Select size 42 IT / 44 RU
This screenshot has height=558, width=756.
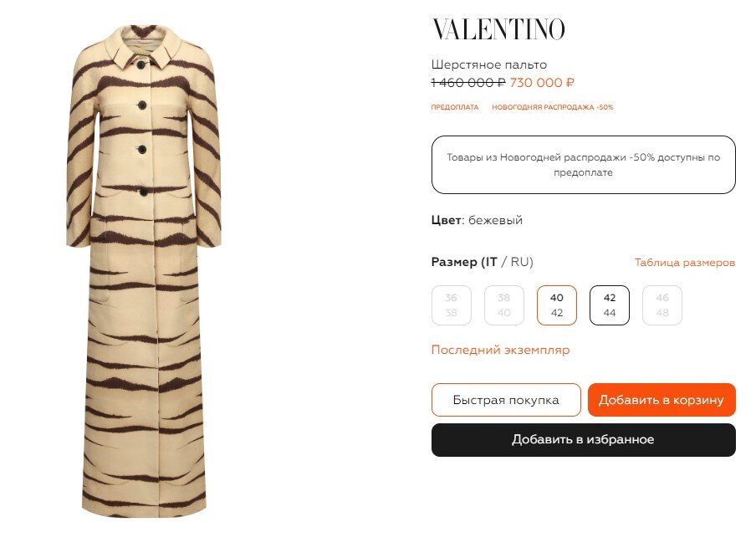610,305
